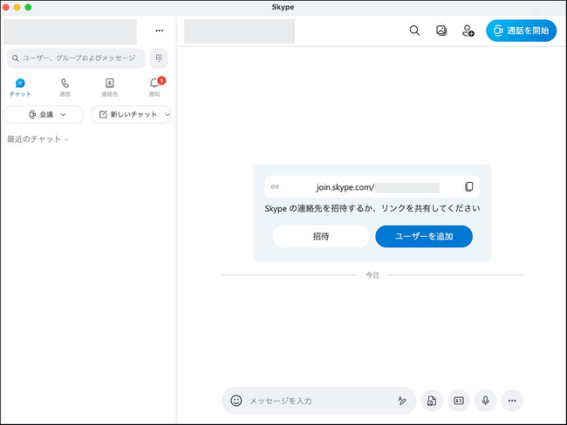Expand the 会議 dropdown chevron
The image size is (567, 425).
pos(63,115)
